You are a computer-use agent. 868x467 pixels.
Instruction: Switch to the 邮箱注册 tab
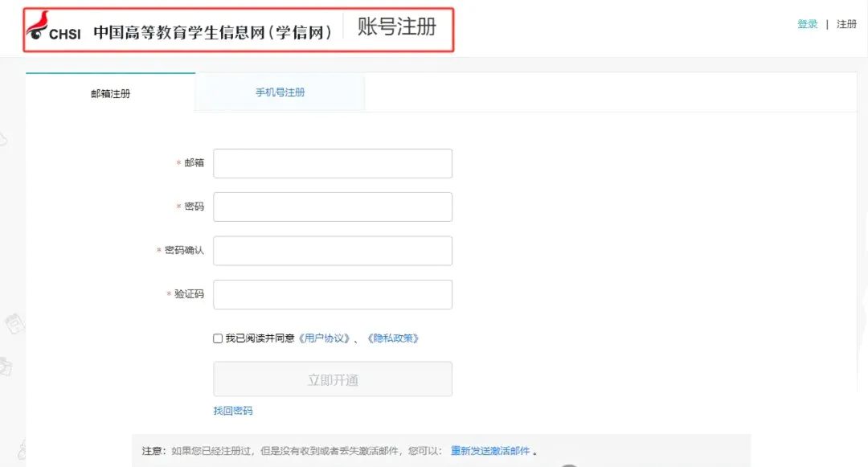[x=110, y=93]
